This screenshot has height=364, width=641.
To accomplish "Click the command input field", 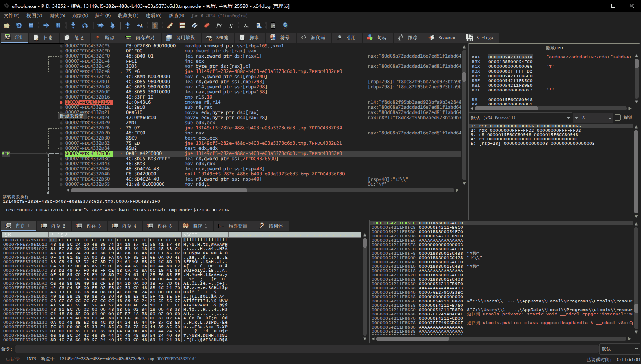I will (x=306, y=349).
